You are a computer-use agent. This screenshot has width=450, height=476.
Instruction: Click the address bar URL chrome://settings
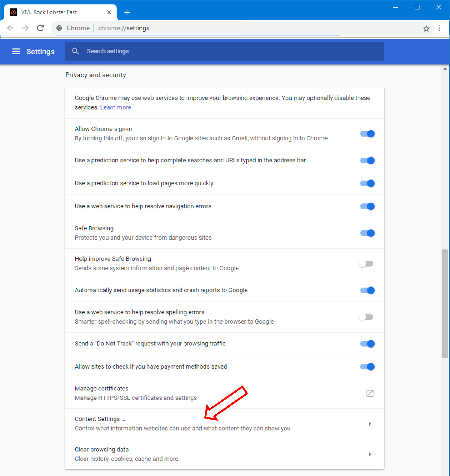tap(124, 28)
